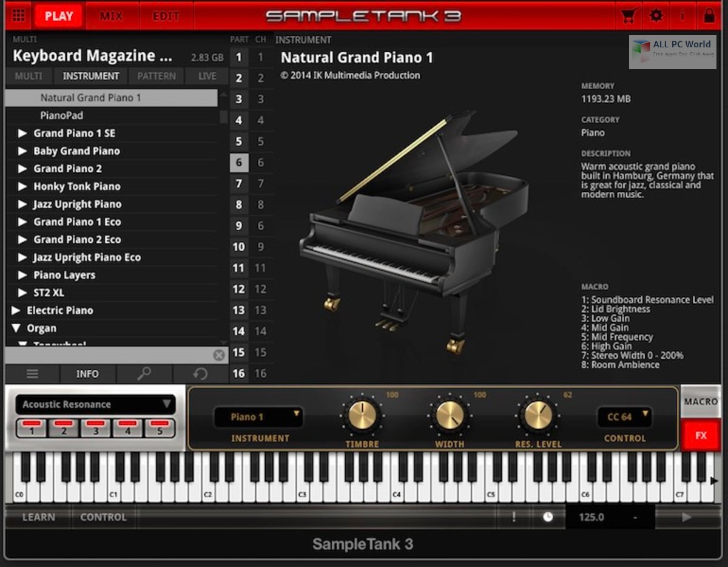Select part 10 slot
This screenshot has width=728, height=567.
point(239,246)
